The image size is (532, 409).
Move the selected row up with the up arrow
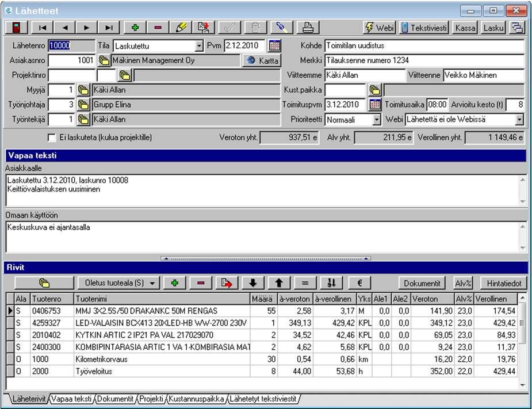pos(279,283)
